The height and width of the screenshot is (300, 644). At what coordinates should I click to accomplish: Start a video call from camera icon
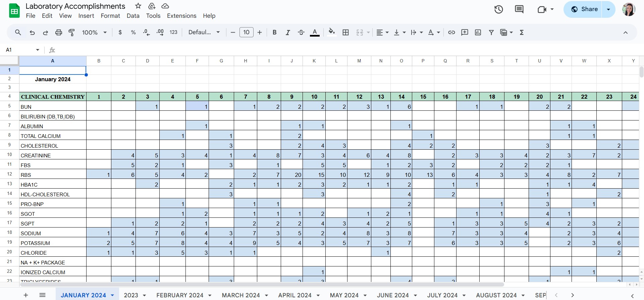pyautogui.click(x=542, y=9)
